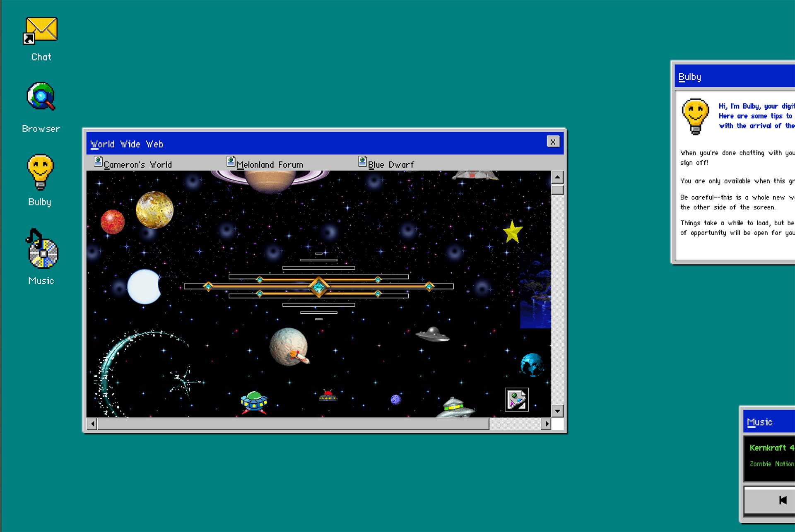Open the Blue Dwarf bookmark
Image resolution: width=795 pixels, height=532 pixels.
(x=386, y=164)
